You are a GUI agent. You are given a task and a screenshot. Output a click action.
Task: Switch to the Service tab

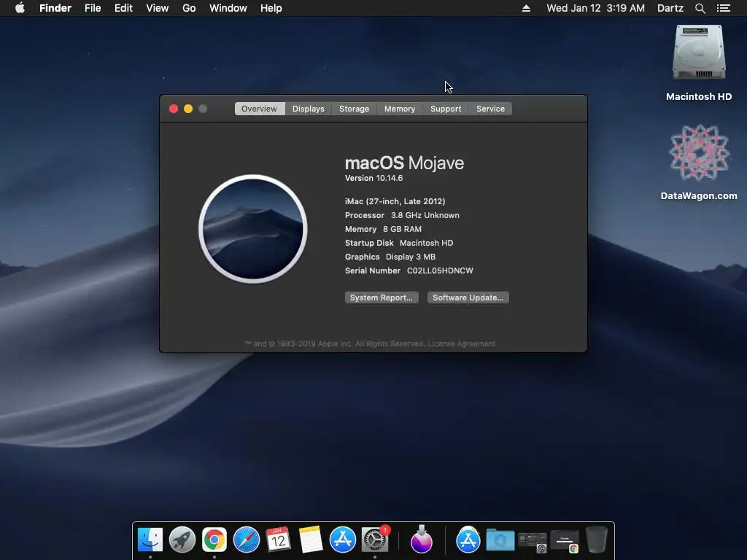[x=491, y=109]
